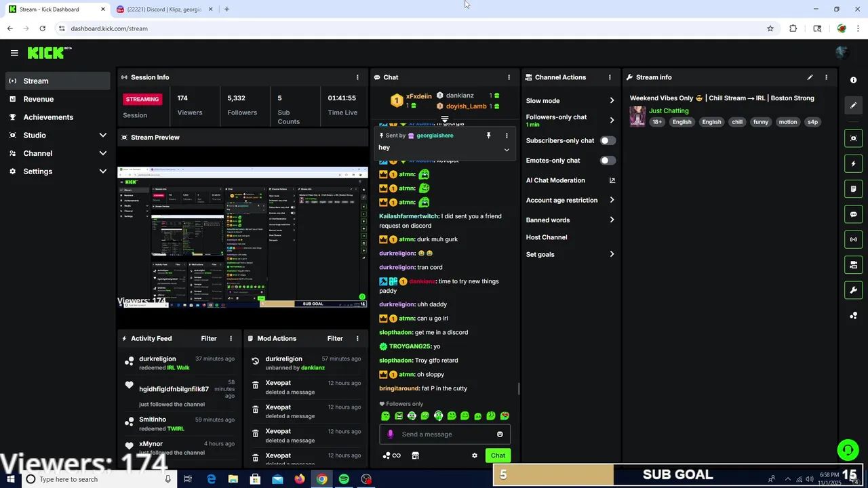Toggle the broadcast signal widget icon in the right sidebar
Screen dimensions: 868x488
point(853,239)
